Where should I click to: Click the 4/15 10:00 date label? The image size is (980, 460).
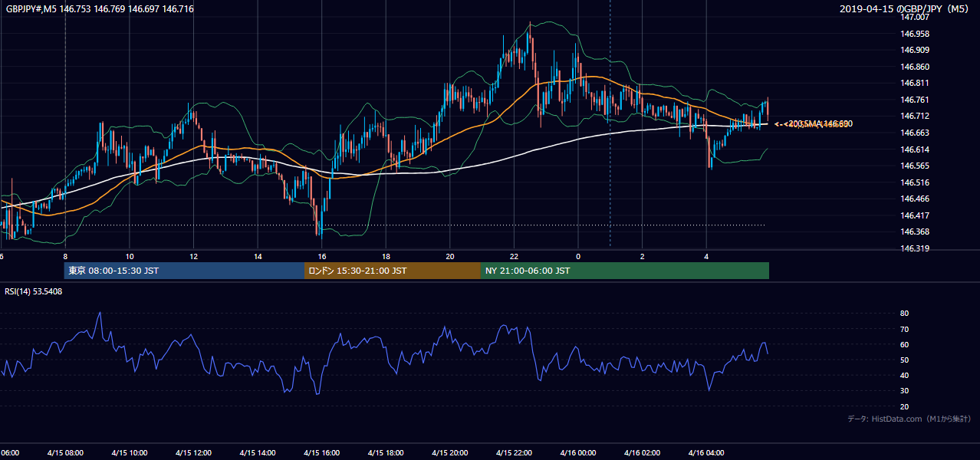click(130, 453)
